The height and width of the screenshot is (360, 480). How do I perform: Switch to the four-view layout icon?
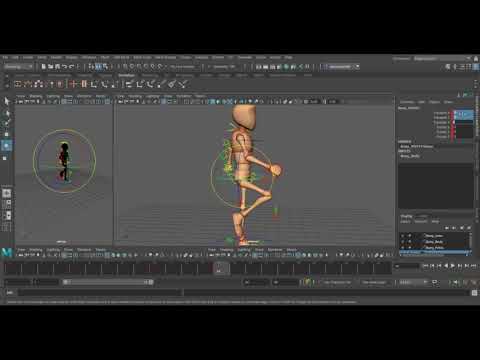(x=7, y=204)
